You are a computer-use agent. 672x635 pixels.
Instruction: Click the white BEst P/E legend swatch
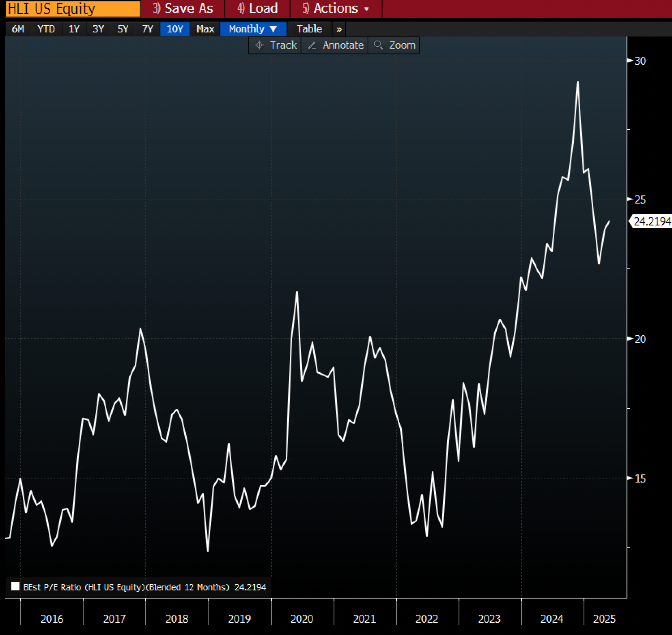[15, 587]
